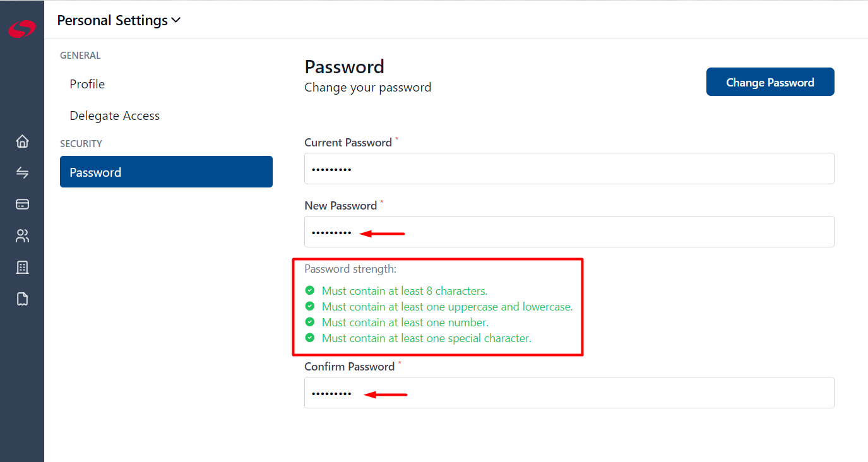Click the 8 characters requirement check icon
This screenshot has height=462, width=868.
point(309,290)
